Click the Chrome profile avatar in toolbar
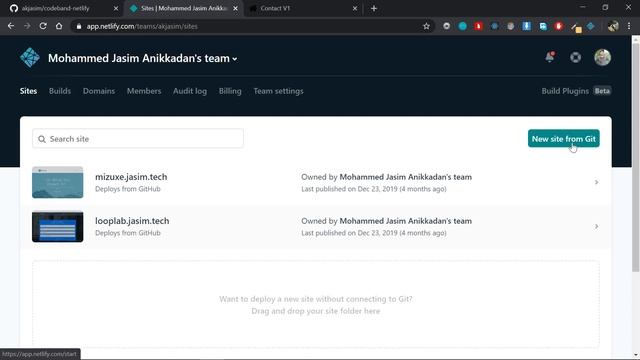Viewport: 640px width, 360px height. (613, 26)
